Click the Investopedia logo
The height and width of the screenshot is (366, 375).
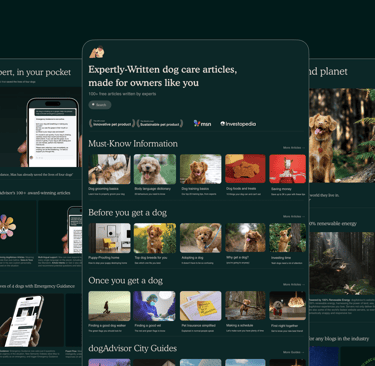click(238, 124)
